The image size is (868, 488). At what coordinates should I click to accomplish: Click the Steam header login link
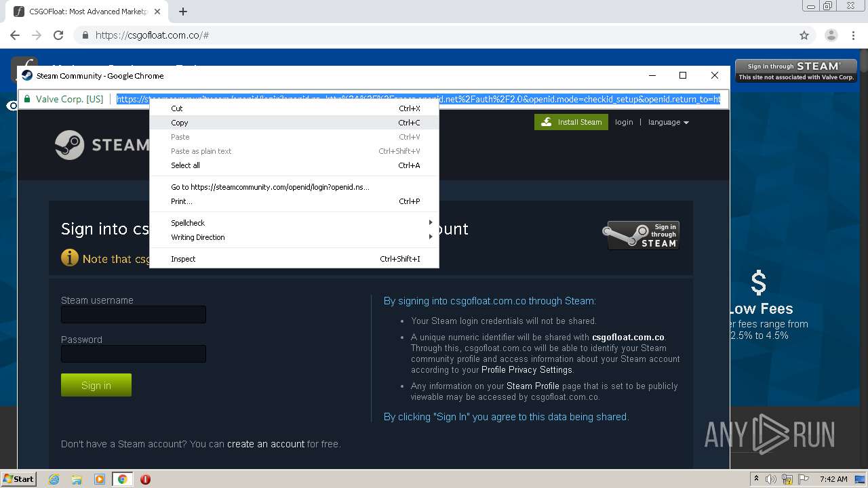[624, 122]
